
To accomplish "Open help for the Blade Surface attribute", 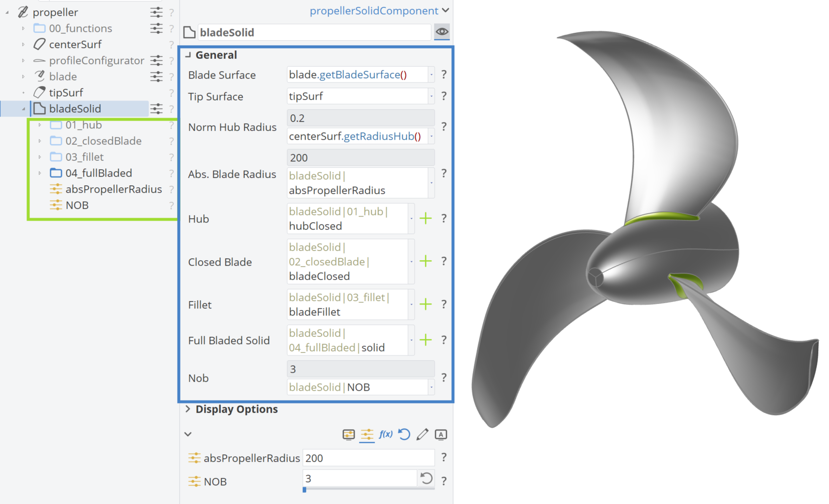I will click(x=443, y=75).
